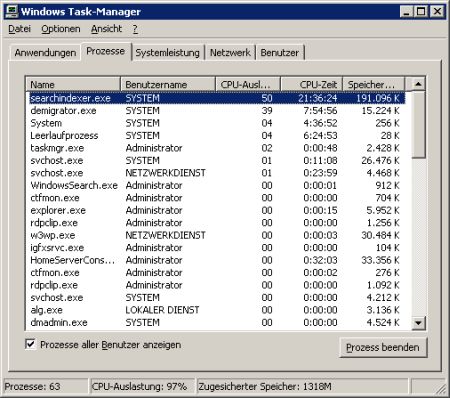Screen dimensions: 450x398
Task: Select the w3wp.exe process
Action: coord(216,235)
